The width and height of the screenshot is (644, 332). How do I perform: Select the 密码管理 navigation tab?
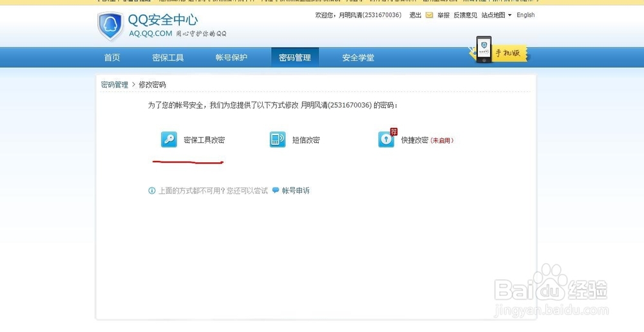tap(295, 57)
